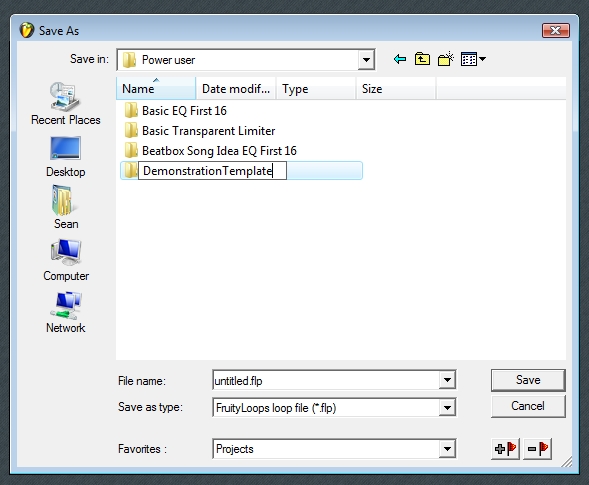
Task: Create a new folder with toolbar icon
Action: 446,59
